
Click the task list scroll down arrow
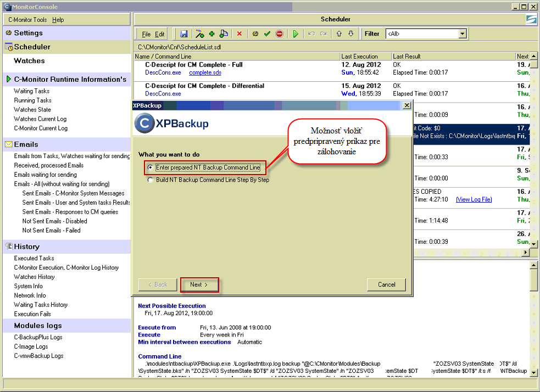(533, 244)
